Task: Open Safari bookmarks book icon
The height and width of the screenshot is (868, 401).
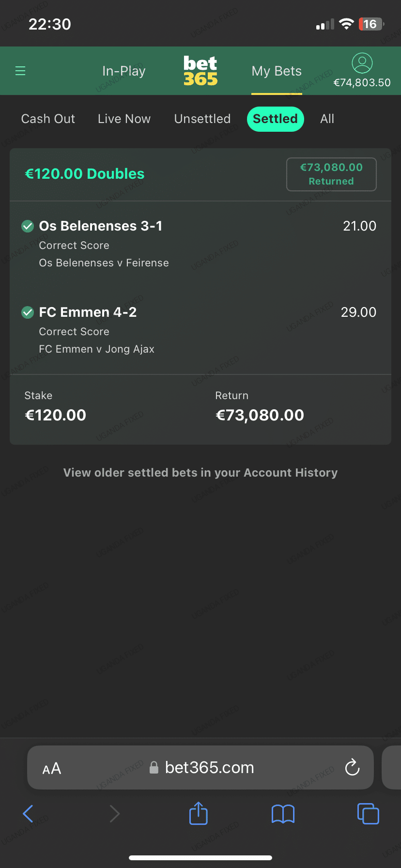Action: pyautogui.click(x=283, y=814)
